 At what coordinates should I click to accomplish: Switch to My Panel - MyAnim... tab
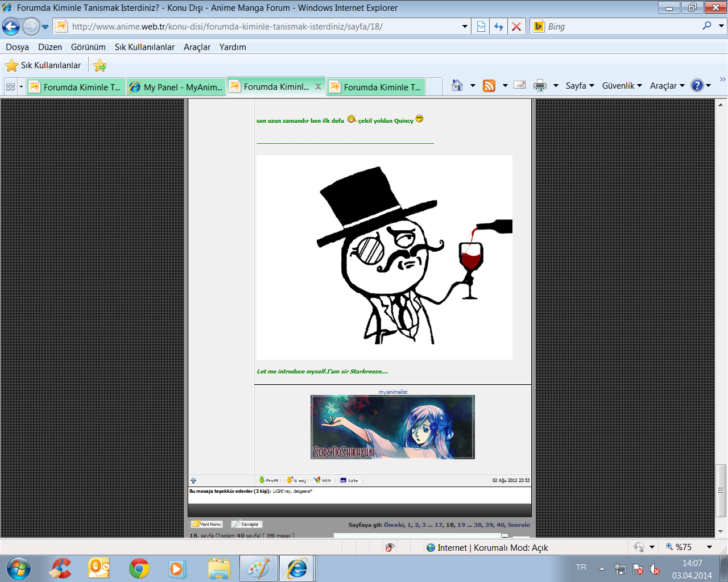[x=176, y=87]
